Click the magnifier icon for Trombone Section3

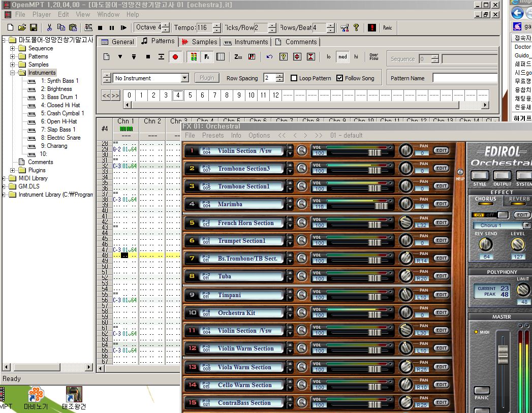pos(302,168)
